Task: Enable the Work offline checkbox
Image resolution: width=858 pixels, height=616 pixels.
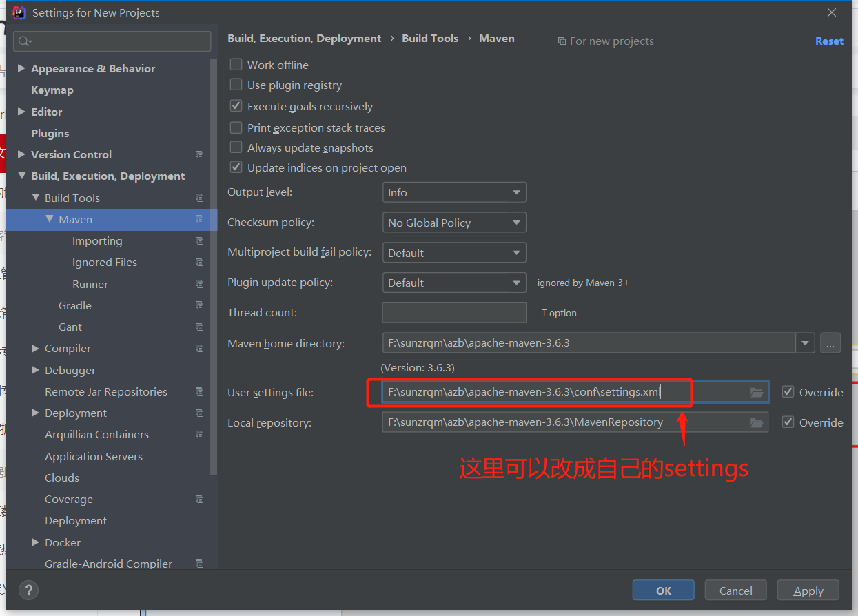Action: 236,64
